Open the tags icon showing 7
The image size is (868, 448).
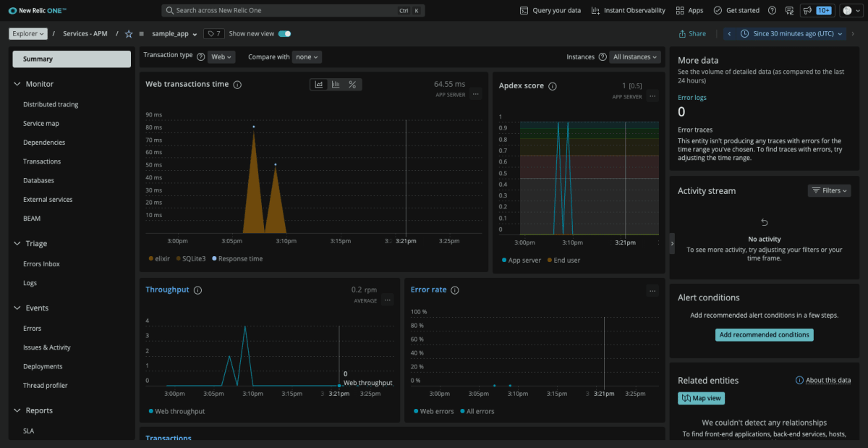214,34
